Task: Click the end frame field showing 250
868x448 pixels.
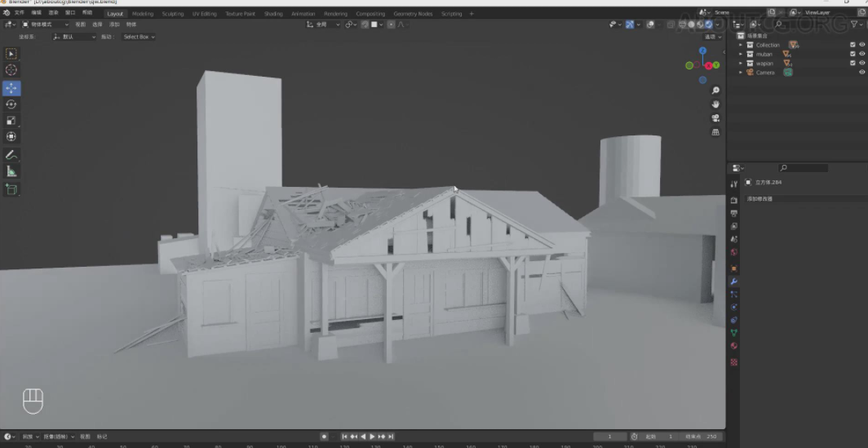Action: pyautogui.click(x=706, y=437)
